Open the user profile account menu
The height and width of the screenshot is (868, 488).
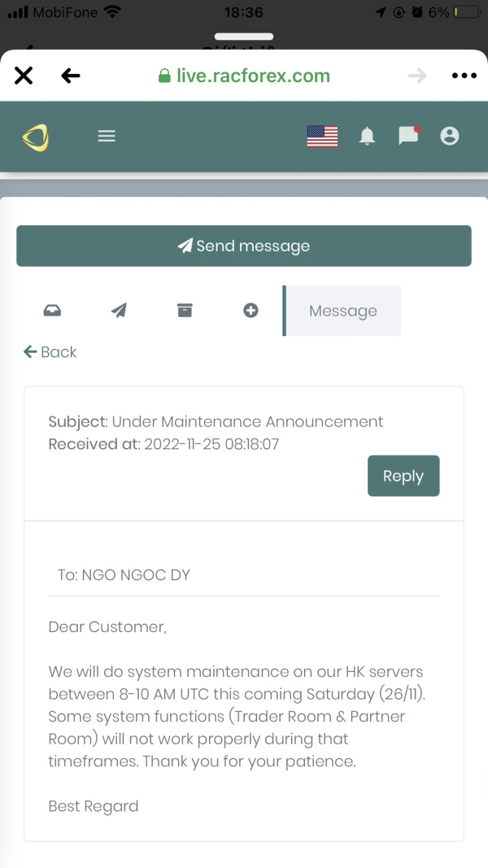coord(449,137)
